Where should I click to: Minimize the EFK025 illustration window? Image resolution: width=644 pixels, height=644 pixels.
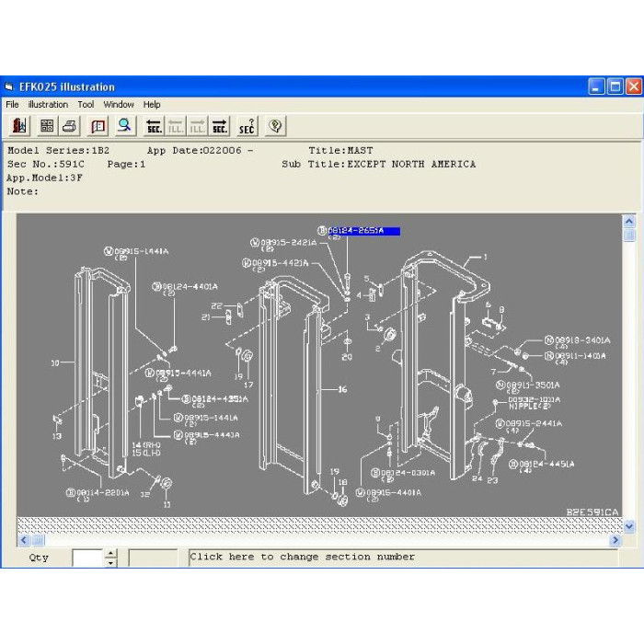[x=596, y=86]
